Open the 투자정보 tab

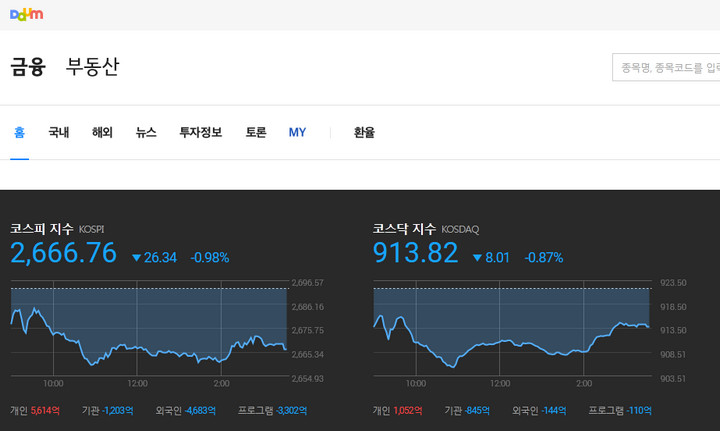pyautogui.click(x=201, y=132)
